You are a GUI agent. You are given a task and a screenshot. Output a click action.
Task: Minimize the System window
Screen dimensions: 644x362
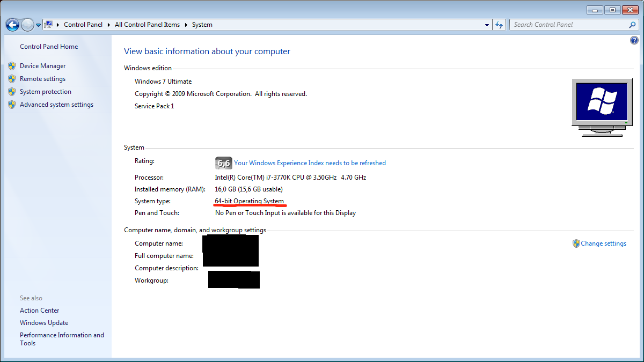[x=595, y=10]
